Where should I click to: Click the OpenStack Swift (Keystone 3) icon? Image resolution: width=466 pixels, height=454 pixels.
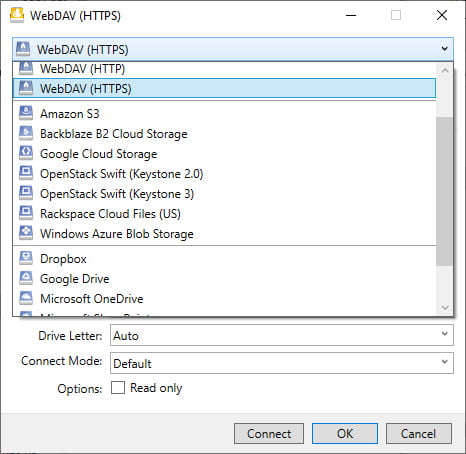point(26,193)
